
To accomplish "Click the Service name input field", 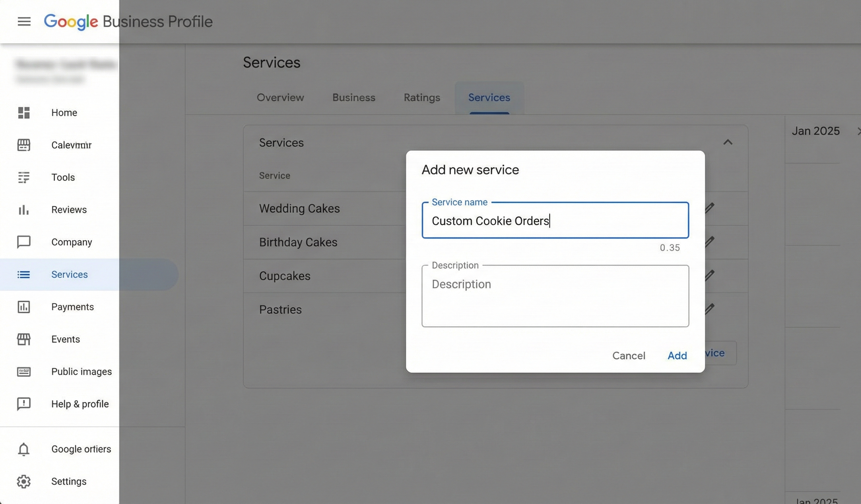I will tap(555, 221).
